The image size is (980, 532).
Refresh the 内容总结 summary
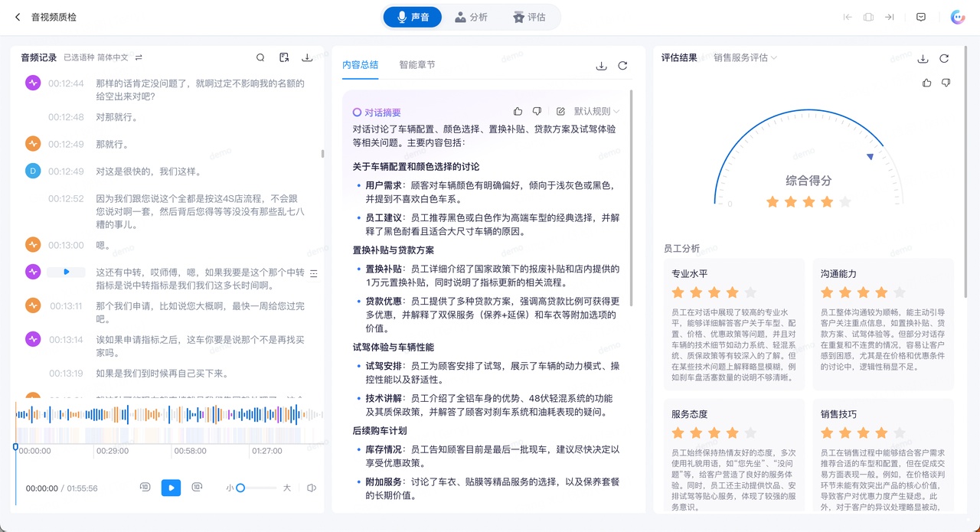tap(622, 66)
